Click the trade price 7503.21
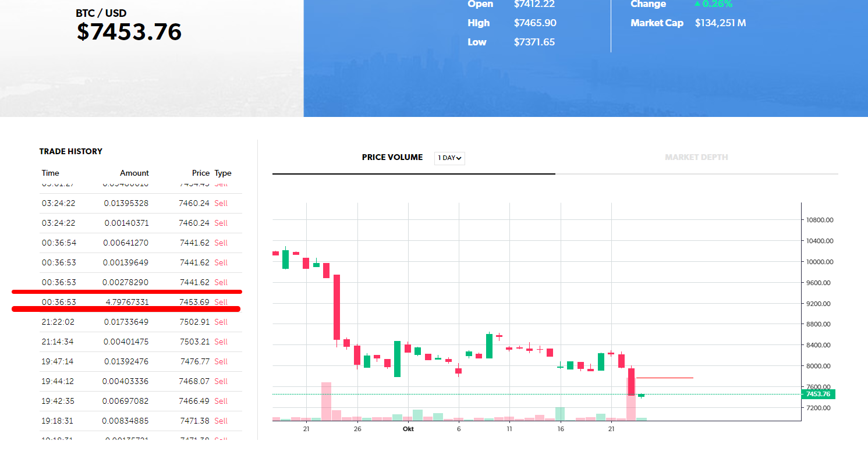The image size is (868, 462). (x=195, y=342)
